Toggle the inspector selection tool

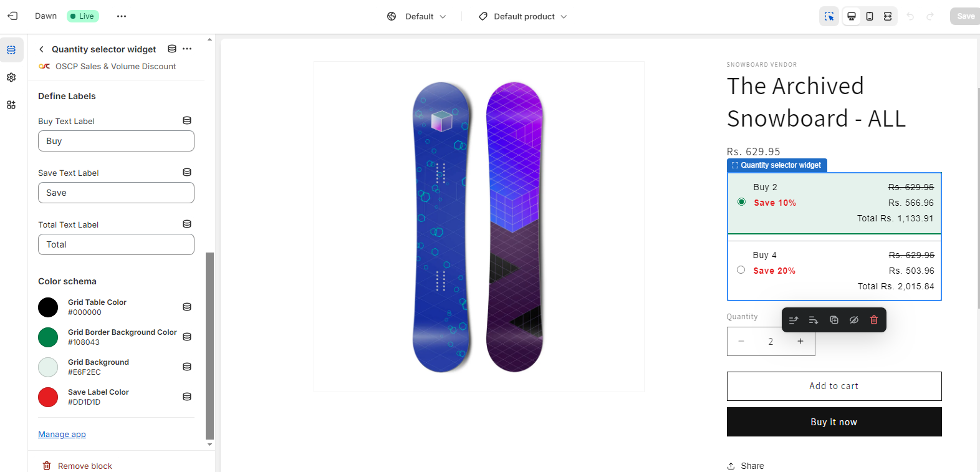point(829,16)
